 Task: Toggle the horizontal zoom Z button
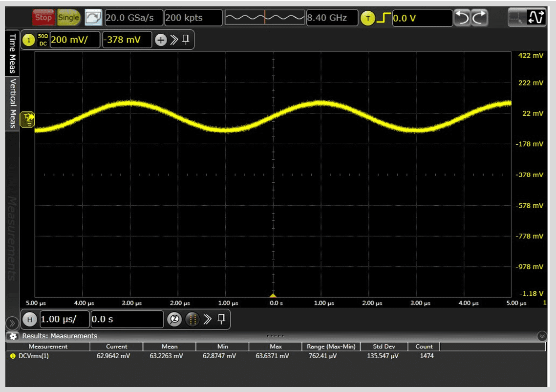pyautogui.click(x=173, y=320)
